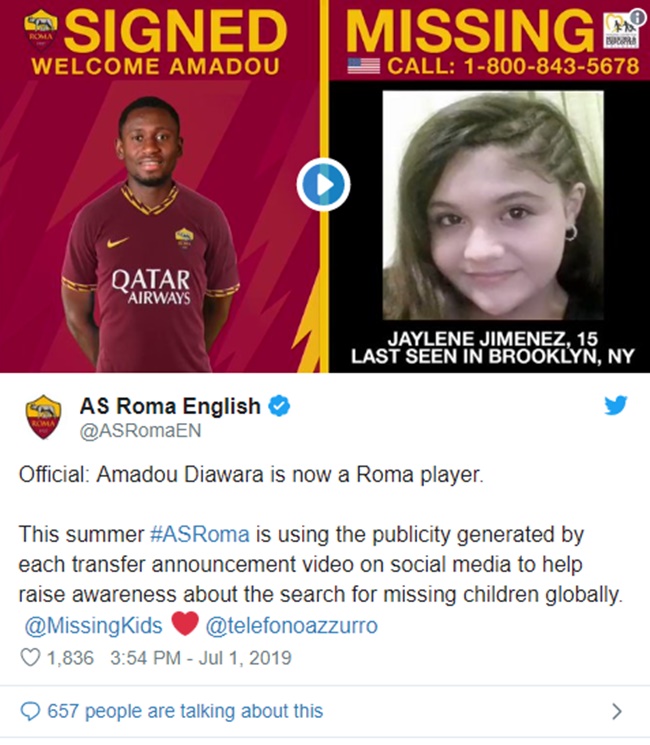The width and height of the screenshot is (650, 745).
Task: Click the AS Roma profile avatar
Action: coord(43,417)
